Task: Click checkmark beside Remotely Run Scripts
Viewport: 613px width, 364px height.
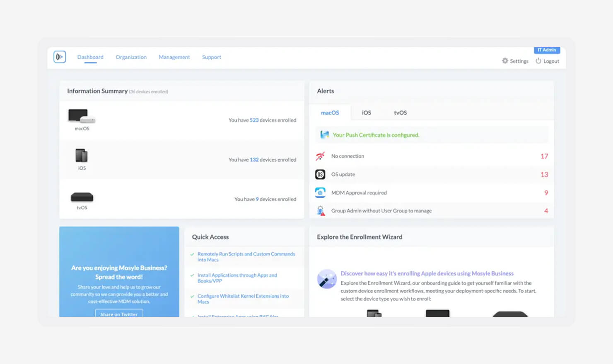Action: (x=192, y=254)
